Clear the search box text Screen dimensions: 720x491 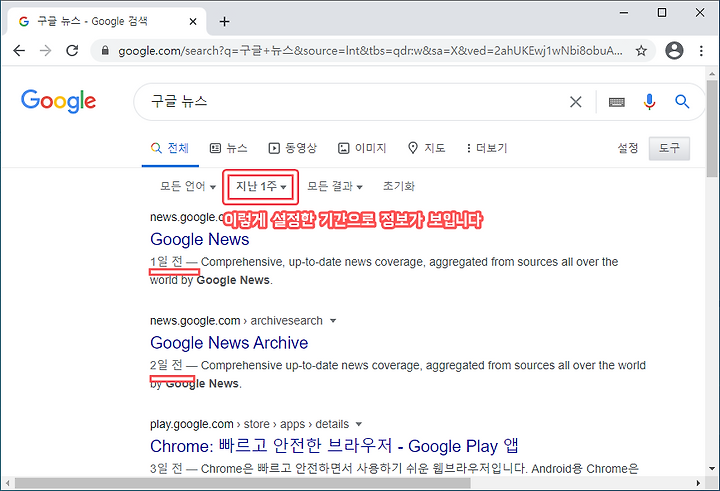[575, 102]
